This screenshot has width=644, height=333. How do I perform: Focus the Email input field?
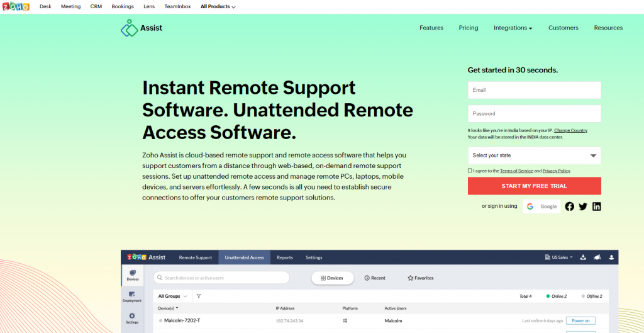pyautogui.click(x=534, y=90)
